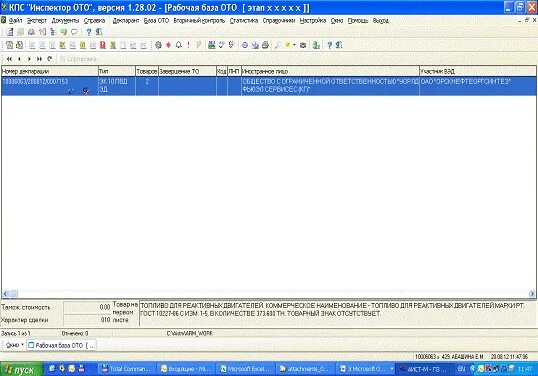Open the Статистика menu

pyautogui.click(x=244, y=21)
